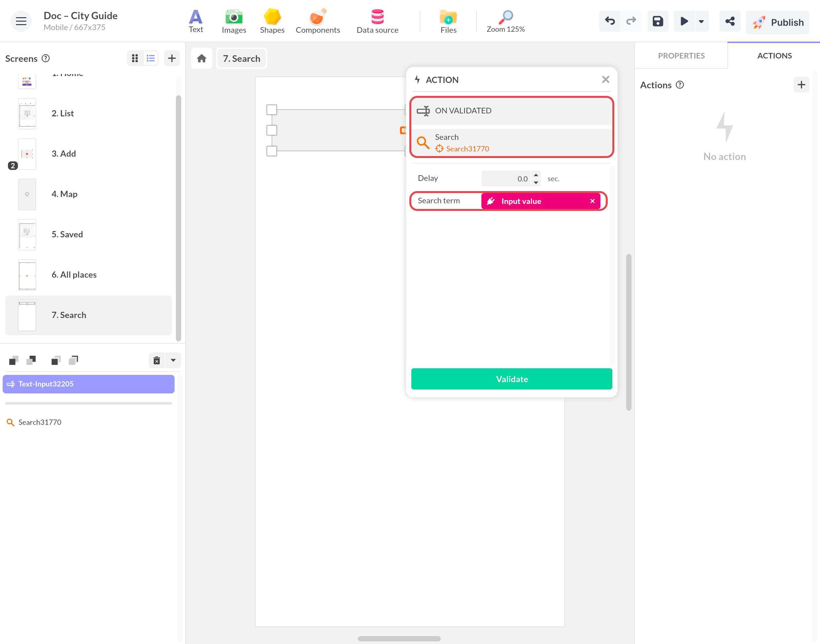Switch screens to list view

coord(151,58)
